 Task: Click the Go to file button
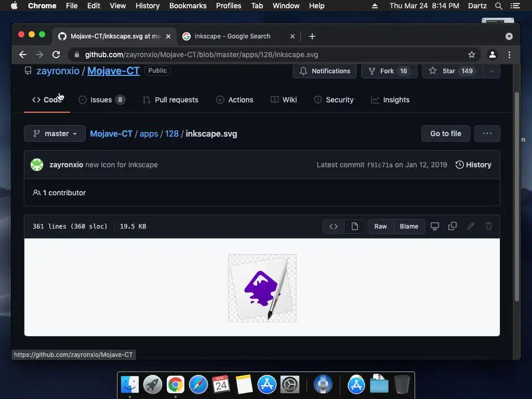[445, 134]
